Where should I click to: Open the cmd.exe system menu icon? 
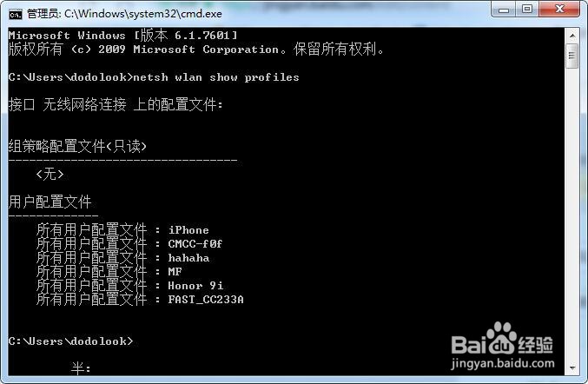[x=16, y=15]
